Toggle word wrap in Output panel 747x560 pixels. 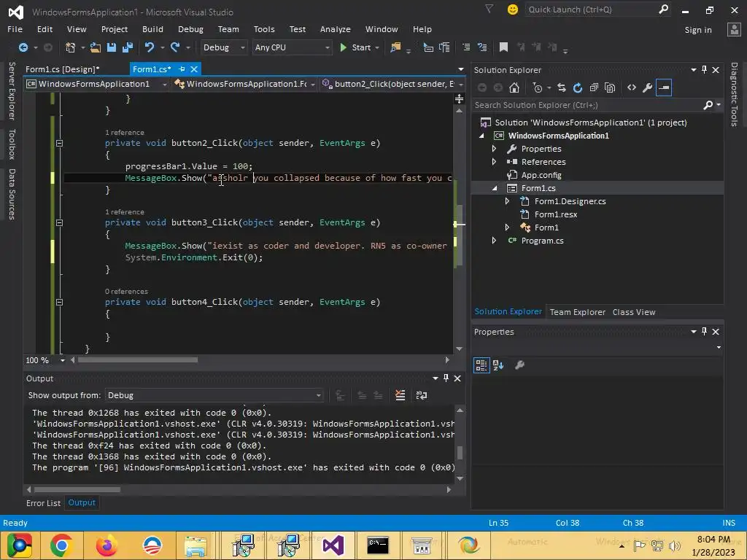[422, 395]
